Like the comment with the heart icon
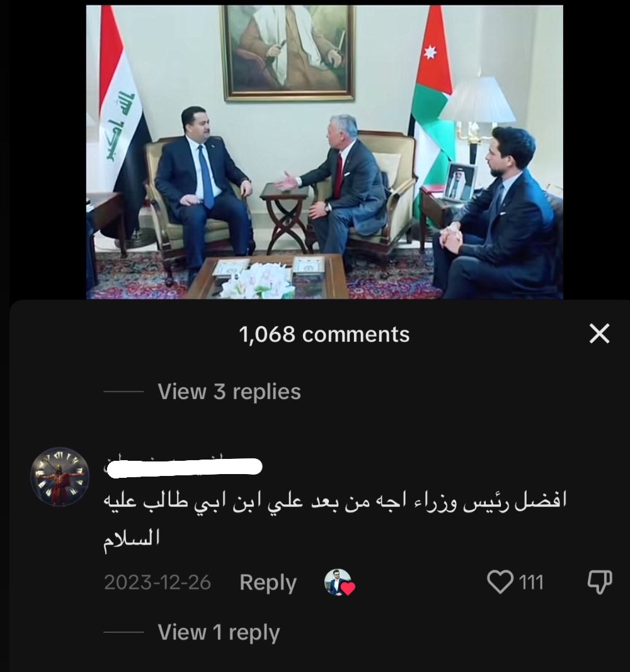This screenshot has height=672, width=630. pyautogui.click(x=500, y=582)
